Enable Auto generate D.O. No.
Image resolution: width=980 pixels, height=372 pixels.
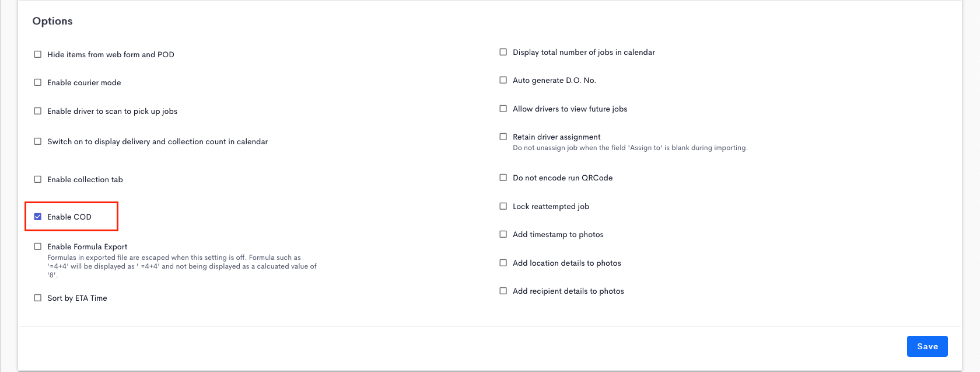[x=503, y=80]
